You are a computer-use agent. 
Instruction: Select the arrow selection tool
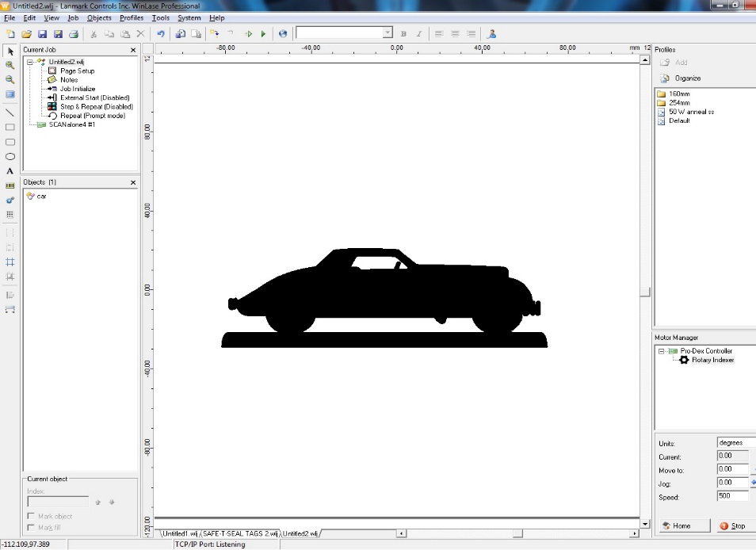pyautogui.click(x=10, y=51)
